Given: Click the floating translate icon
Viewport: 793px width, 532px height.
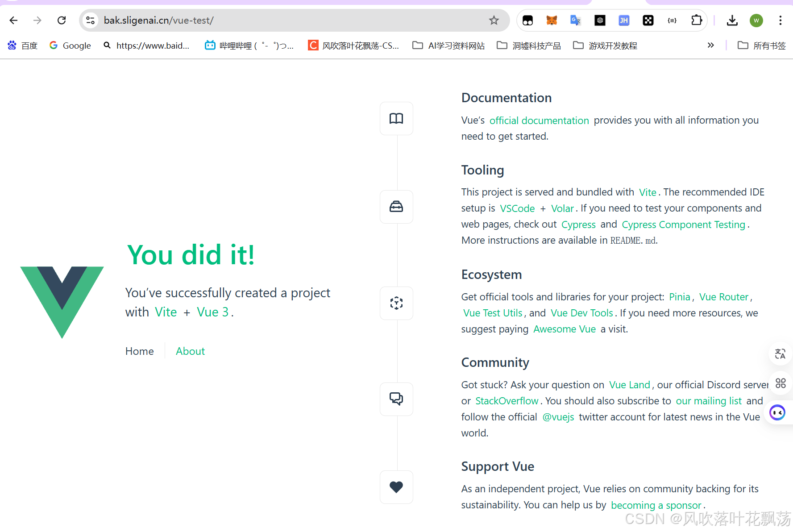Looking at the screenshot, I should tap(780, 354).
